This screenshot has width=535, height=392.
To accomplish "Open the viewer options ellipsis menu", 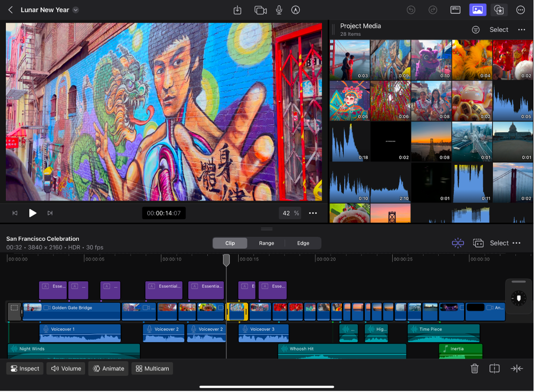I will click(313, 213).
